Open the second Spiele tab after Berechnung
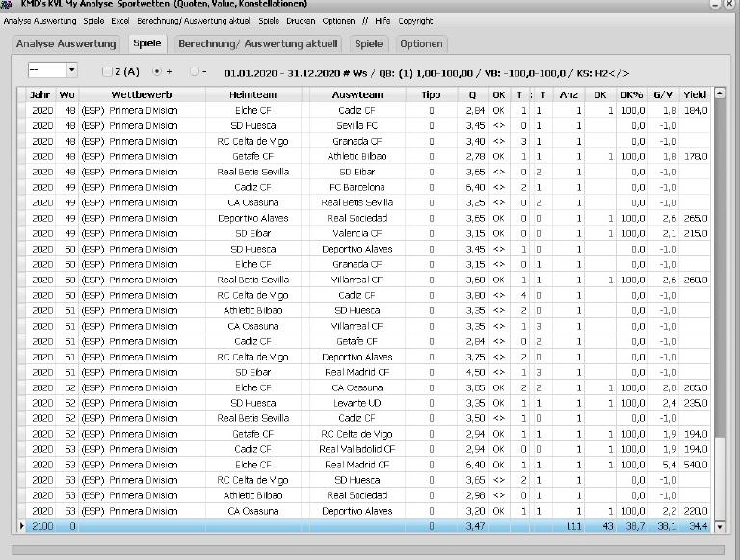The height and width of the screenshot is (560, 740). 369,44
